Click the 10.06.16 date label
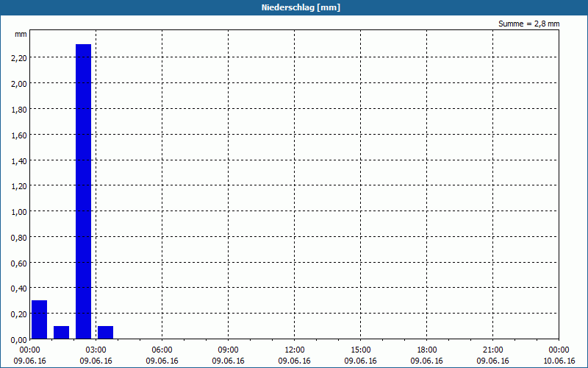The width and height of the screenshot is (588, 368). click(x=559, y=361)
